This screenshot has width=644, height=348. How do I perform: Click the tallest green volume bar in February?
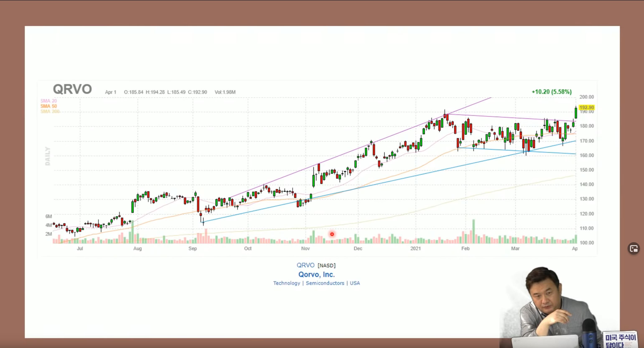tap(473, 232)
